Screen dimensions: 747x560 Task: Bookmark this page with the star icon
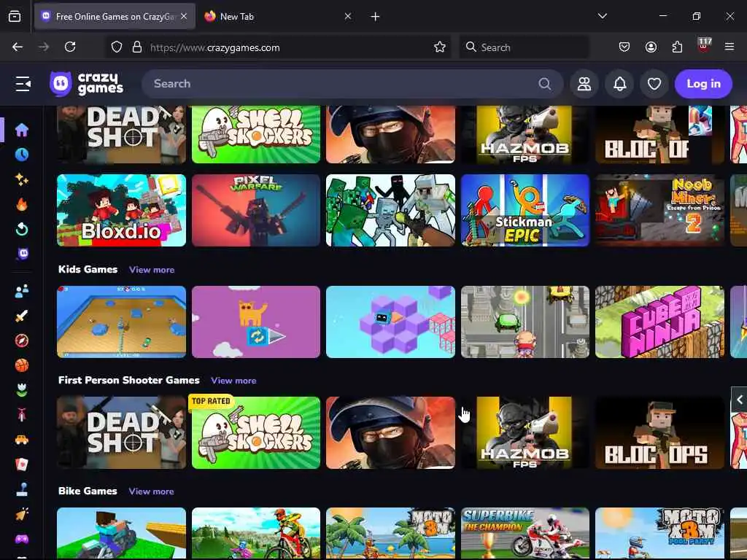coord(440,47)
